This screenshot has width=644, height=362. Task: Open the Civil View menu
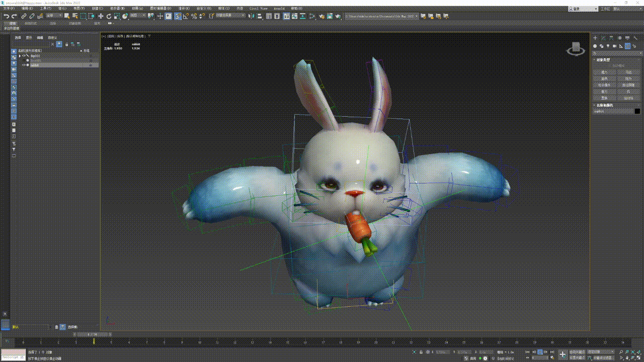tap(259, 8)
